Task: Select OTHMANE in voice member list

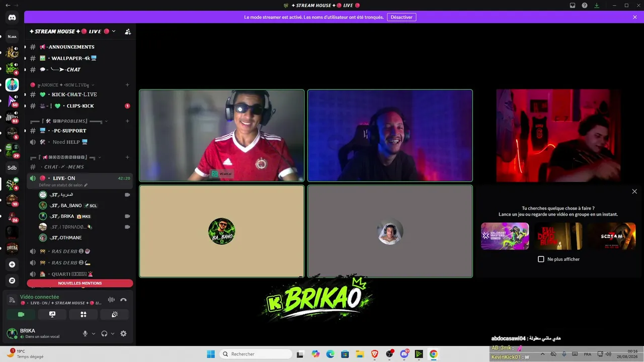Action: (85, 238)
